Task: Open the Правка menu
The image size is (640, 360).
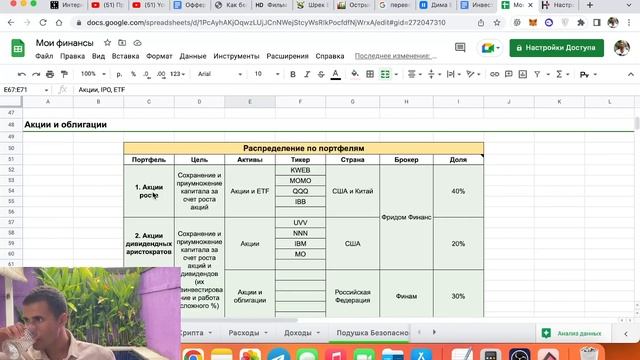Action: (73, 56)
